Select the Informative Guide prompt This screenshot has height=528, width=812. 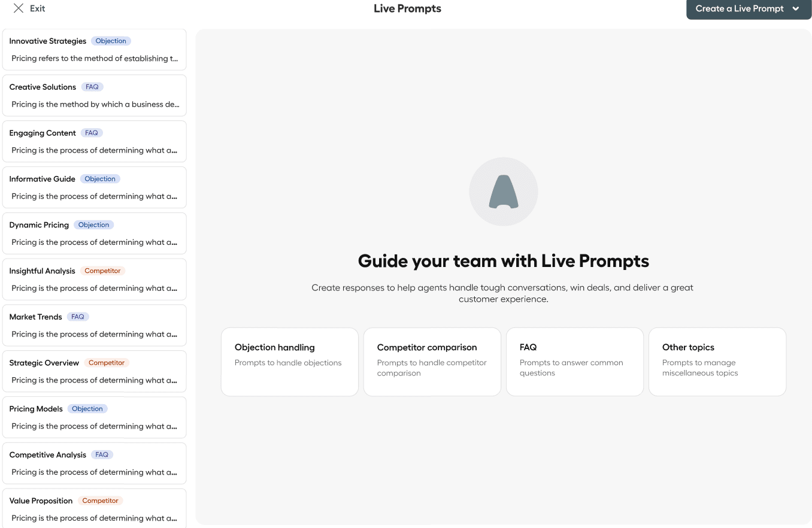[94, 188]
